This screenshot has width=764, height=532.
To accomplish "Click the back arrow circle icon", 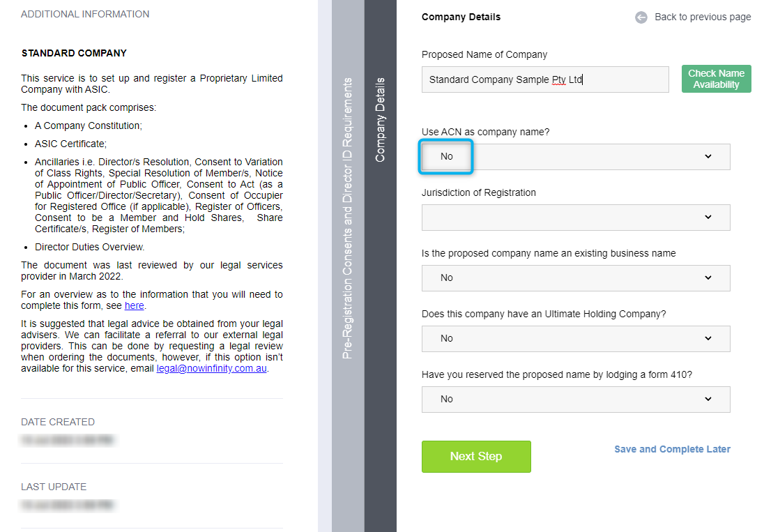I will [641, 17].
